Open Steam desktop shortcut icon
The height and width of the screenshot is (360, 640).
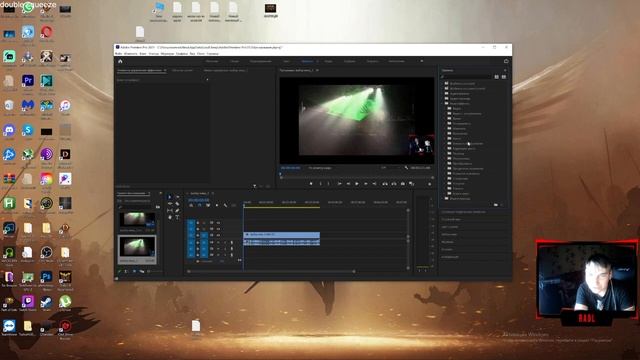[x=46, y=301]
